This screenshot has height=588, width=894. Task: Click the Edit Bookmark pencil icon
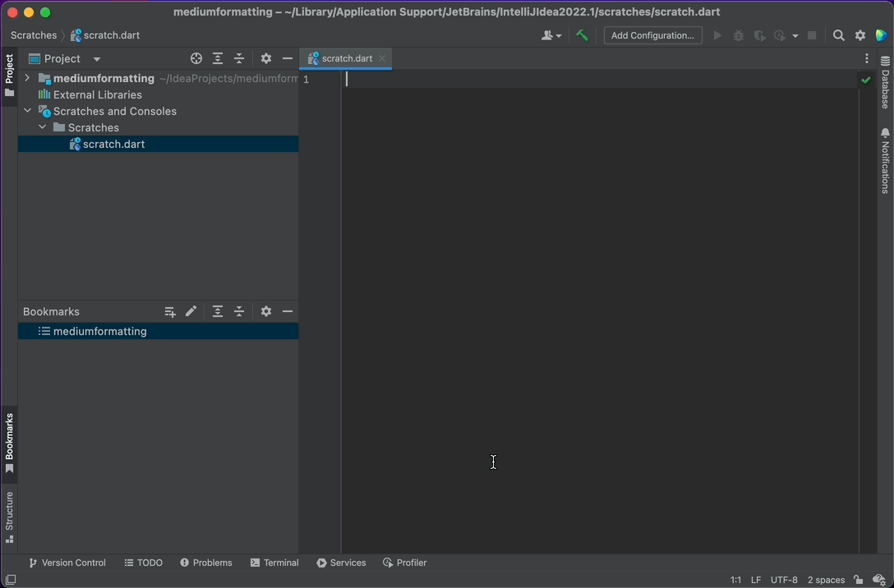(191, 311)
